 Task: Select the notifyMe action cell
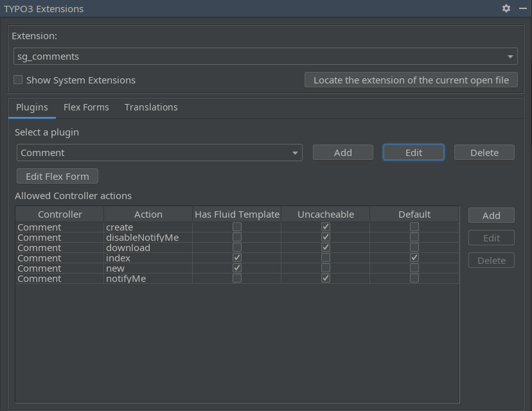click(x=148, y=279)
